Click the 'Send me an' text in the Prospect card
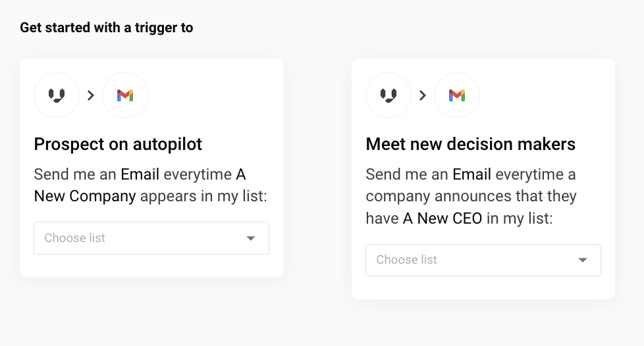The width and height of the screenshot is (644, 346). (75, 174)
